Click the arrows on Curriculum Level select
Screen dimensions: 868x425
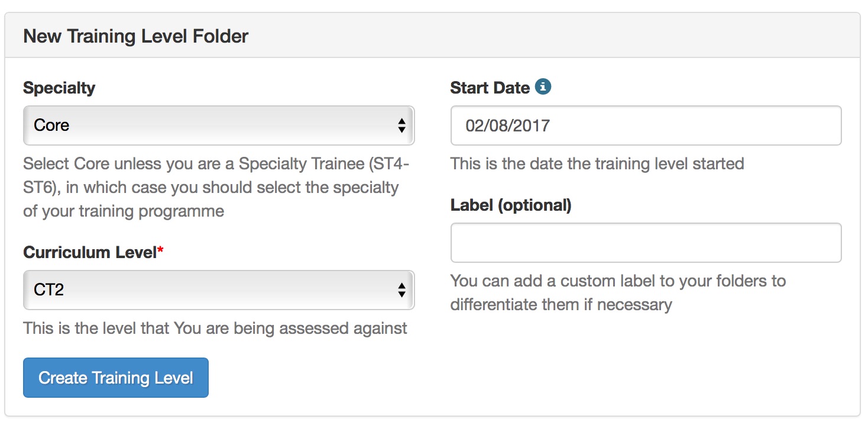pos(401,290)
